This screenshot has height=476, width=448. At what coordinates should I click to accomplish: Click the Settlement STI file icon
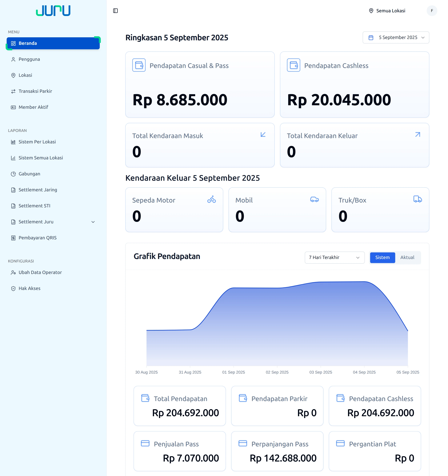coord(13,206)
